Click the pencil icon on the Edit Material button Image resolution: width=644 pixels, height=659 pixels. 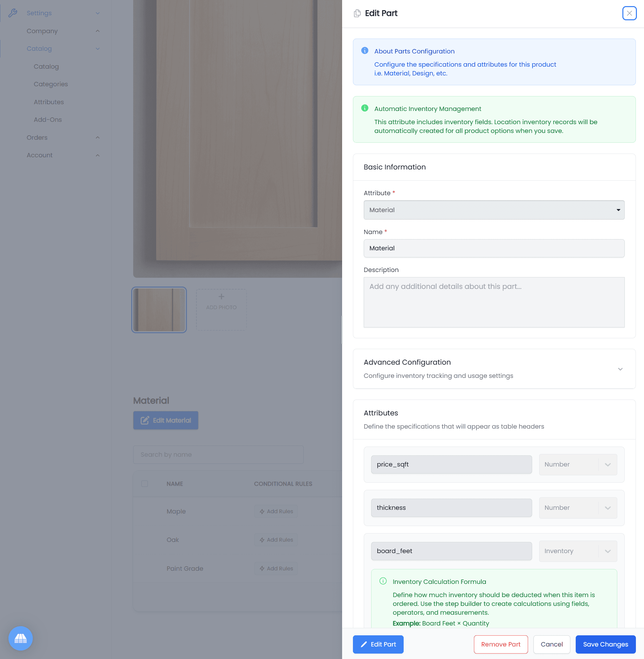pos(145,420)
